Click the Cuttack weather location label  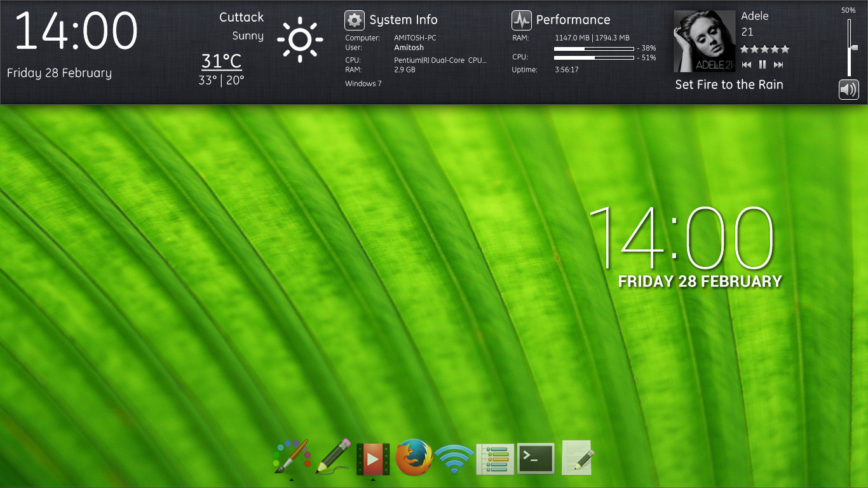(x=241, y=17)
